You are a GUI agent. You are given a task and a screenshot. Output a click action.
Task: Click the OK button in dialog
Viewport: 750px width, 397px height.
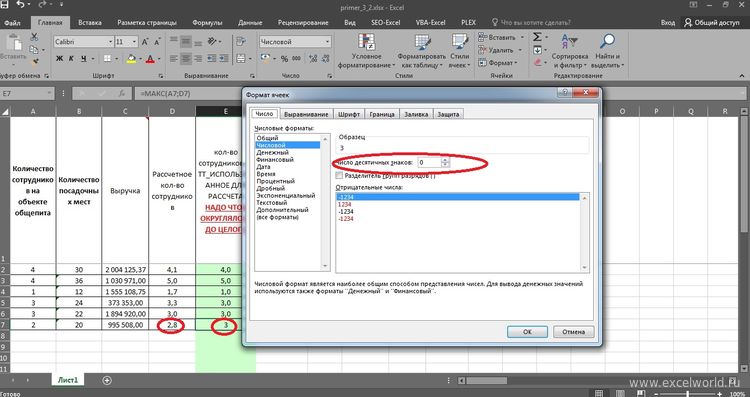click(x=527, y=331)
